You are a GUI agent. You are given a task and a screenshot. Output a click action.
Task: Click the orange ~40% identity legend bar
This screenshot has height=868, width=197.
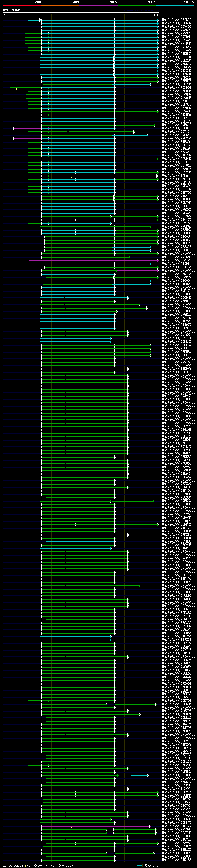[x=60, y=6]
